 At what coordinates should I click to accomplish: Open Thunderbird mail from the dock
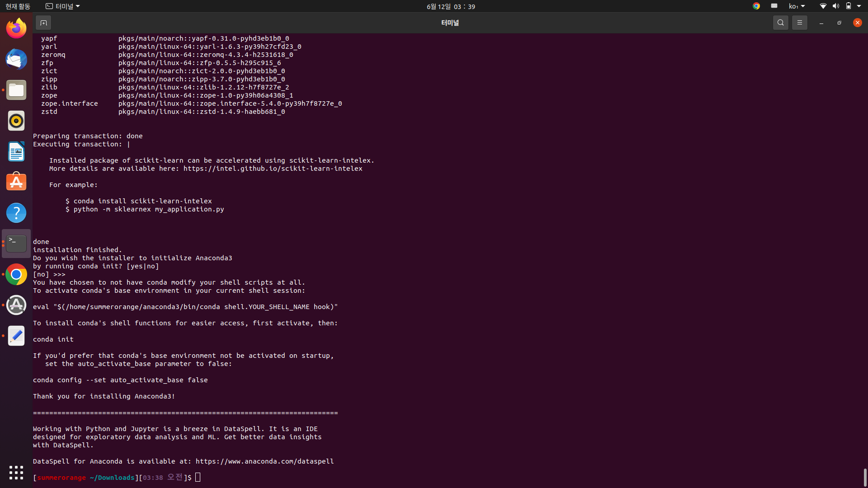tap(16, 59)
